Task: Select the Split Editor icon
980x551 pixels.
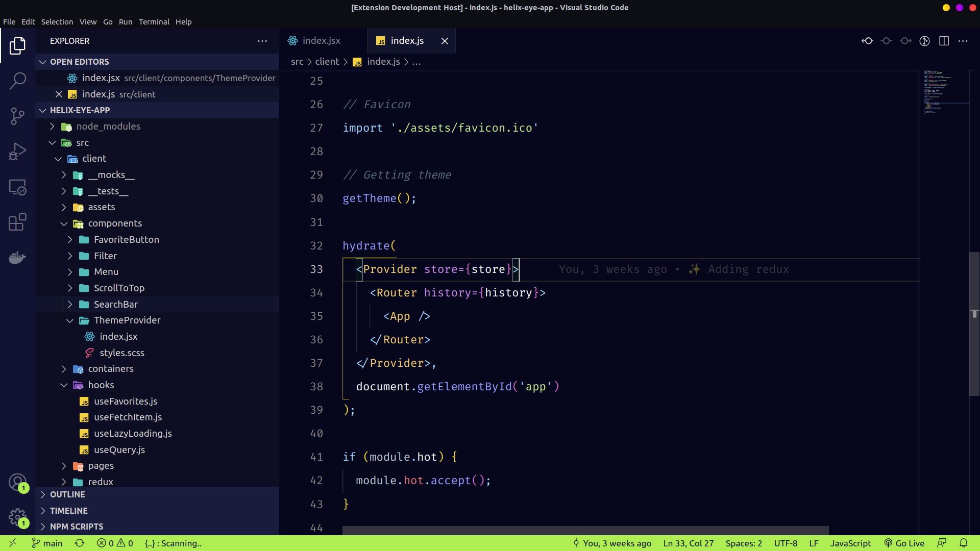Action: coord(944,41)
